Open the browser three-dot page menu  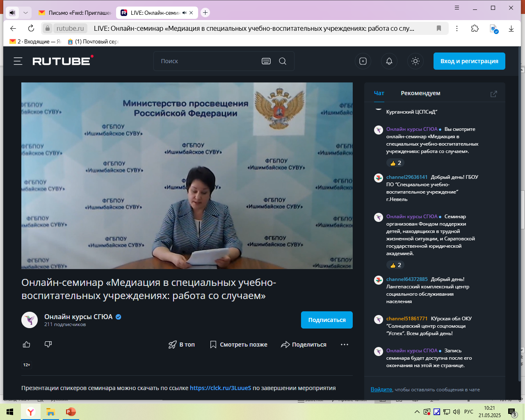[x=457, y=28]
